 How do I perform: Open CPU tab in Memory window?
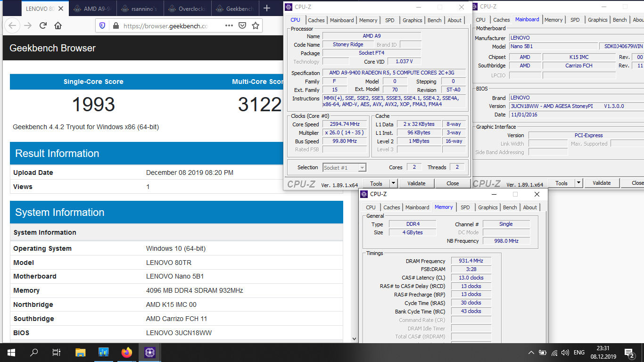click(x=371, y=207)
